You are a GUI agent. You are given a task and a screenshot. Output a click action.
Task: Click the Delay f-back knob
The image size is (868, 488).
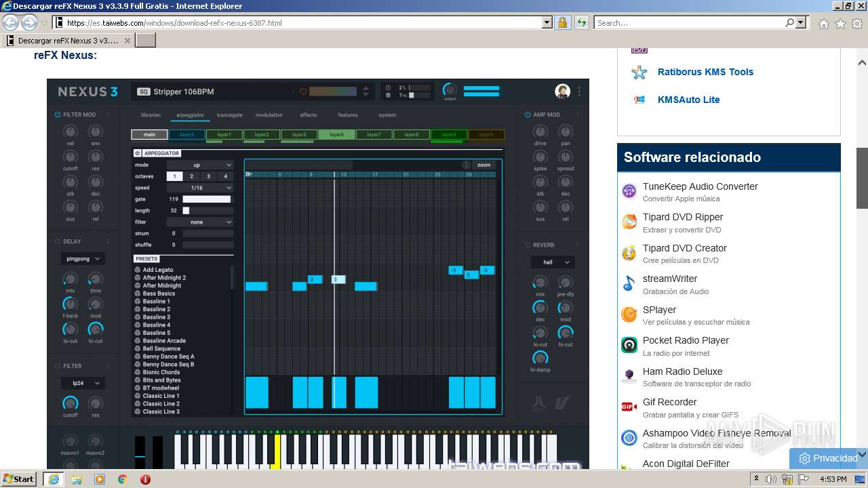pyautogui.click(x=71, y=304)
